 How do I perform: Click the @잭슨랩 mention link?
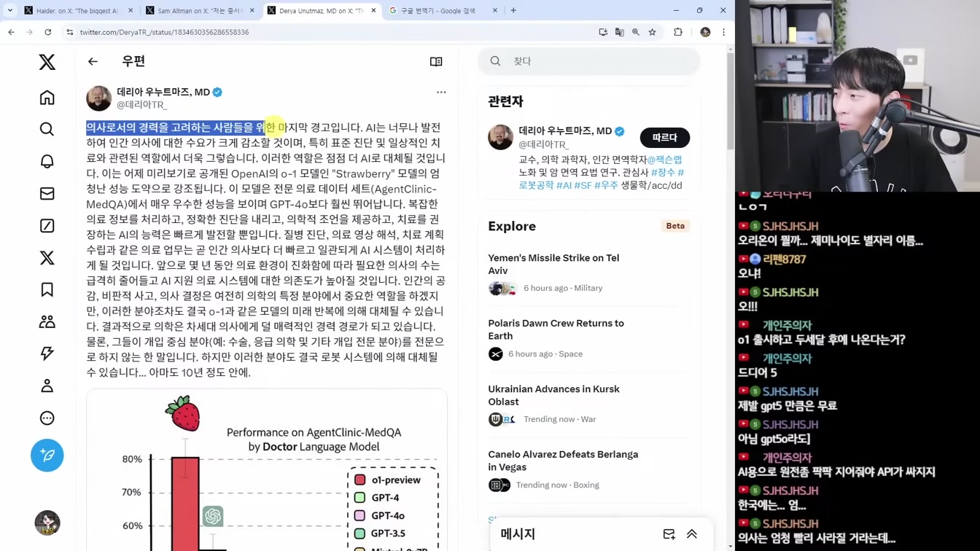pyautogui.click(x=664, y=159)
